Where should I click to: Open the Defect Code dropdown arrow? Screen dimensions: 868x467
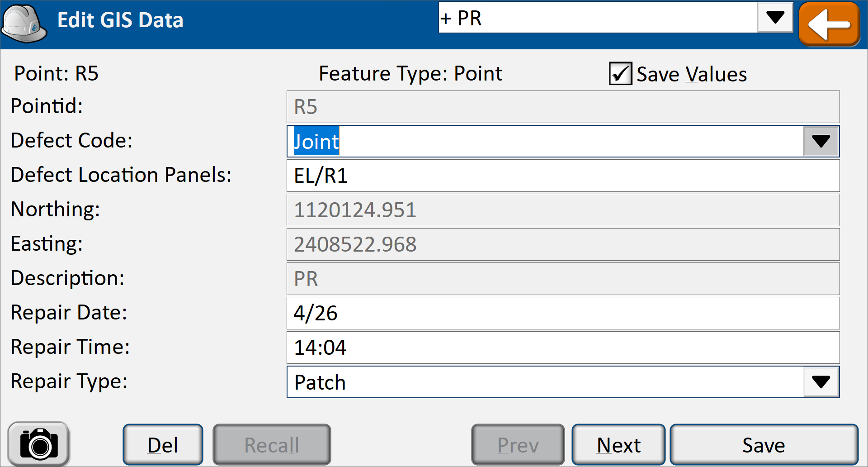[821, 142]
